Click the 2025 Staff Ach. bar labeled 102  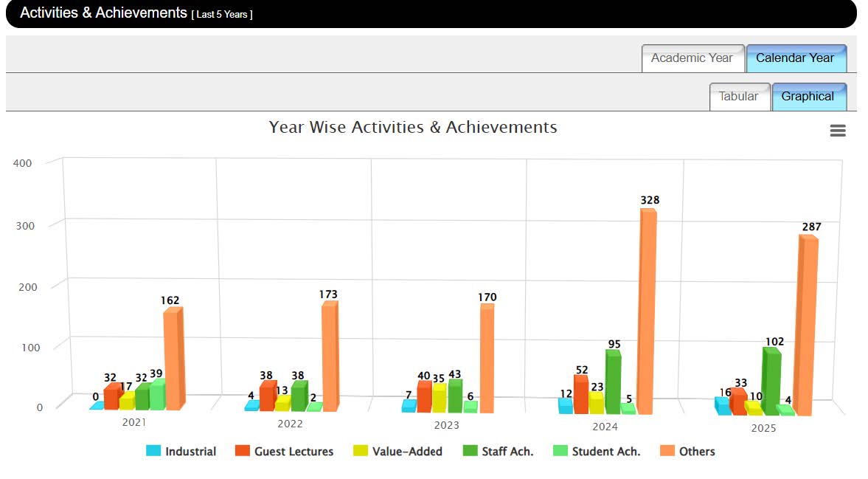coord(771,380)
